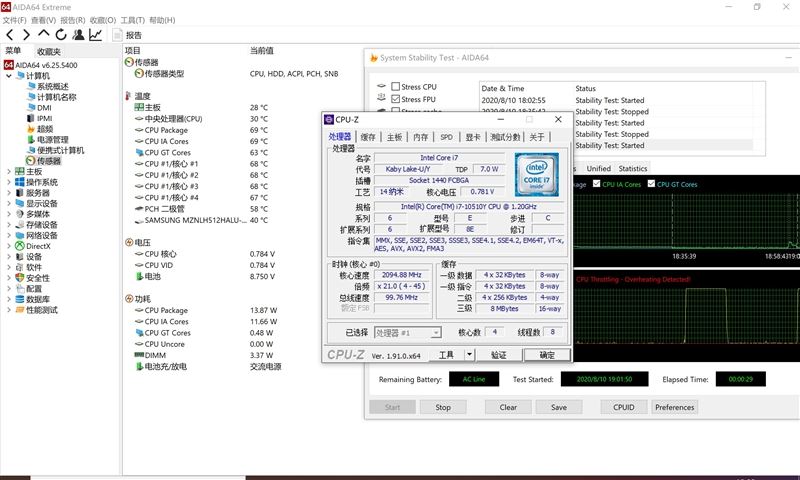Switch to 菜单 tab in sidebar

click(13, 50)
